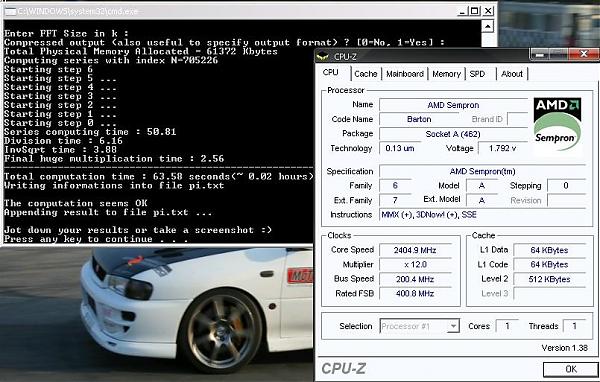
Task: Click 'Division time : 6.16' line in cmd
Action: click(63, 140)
